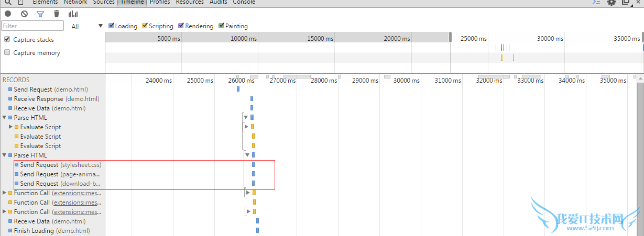
Task: Toggle the mobile device mode icon
Action: click(x=20, y=2)
